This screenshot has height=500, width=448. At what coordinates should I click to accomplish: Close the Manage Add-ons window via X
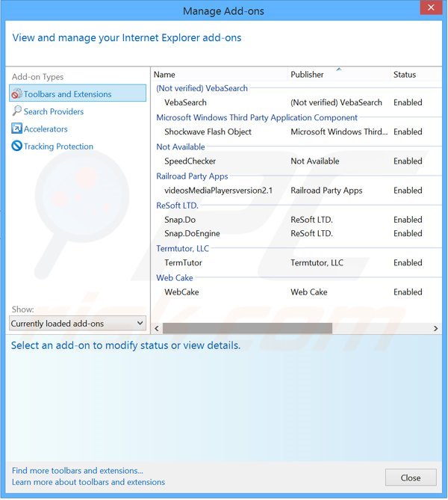(431, 7)
